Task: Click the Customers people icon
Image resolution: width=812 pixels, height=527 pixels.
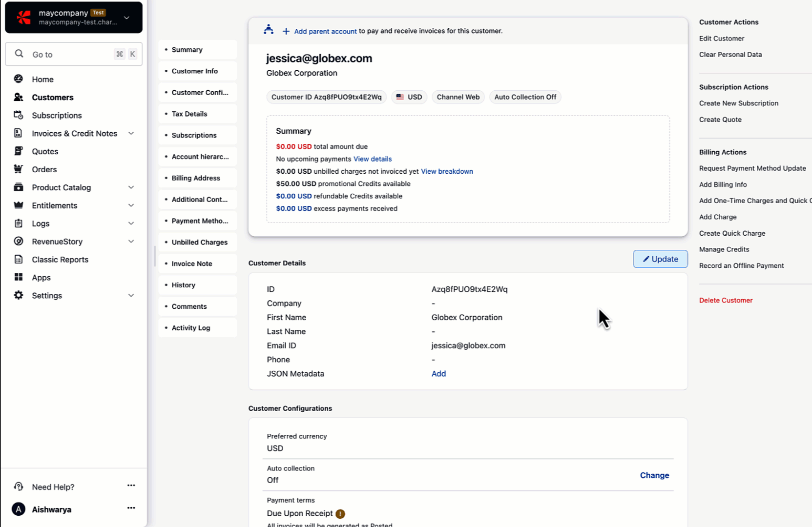Action: [19, 97]
